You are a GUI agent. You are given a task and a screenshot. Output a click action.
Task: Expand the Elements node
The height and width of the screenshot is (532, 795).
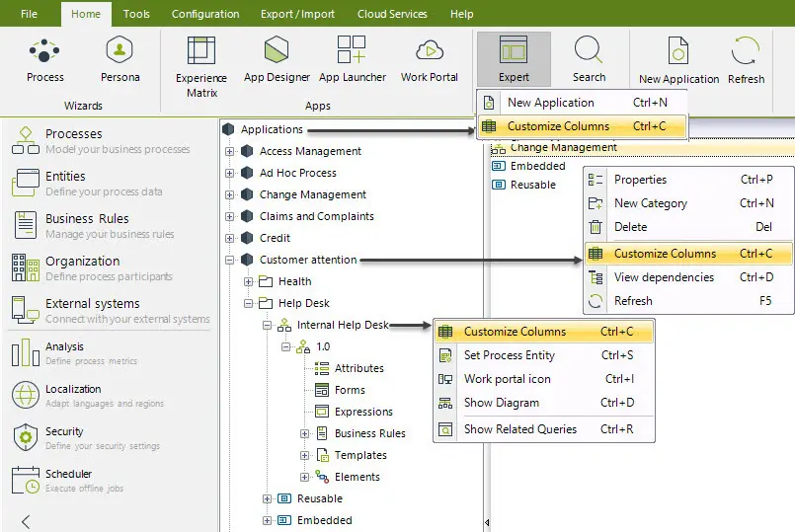click(x=305, y=478)
